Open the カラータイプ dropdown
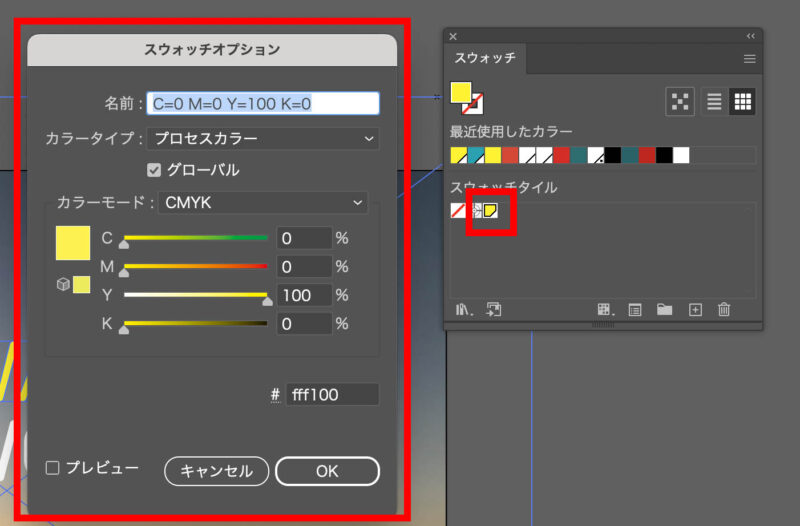The image size is (800, 526). (x=263, y=138)
